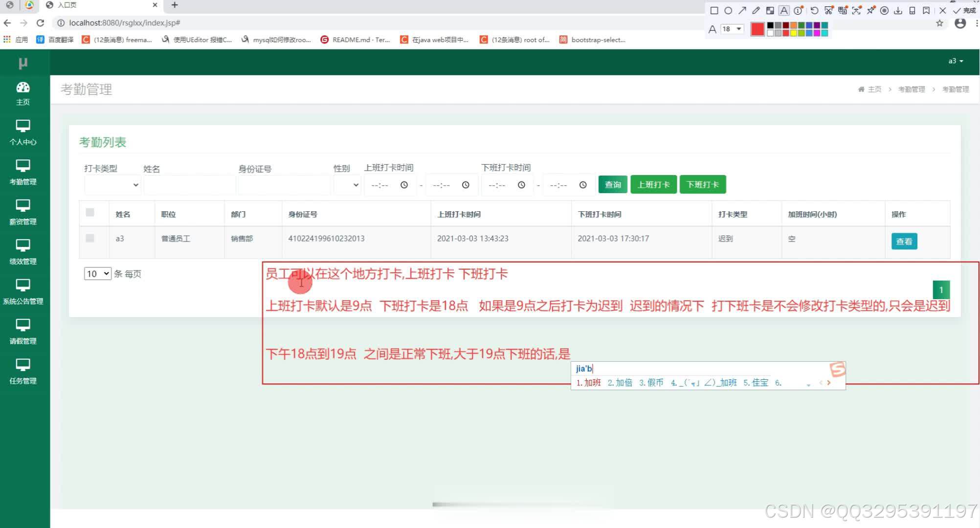The height and width of the screenshot is (528, 980).
Task: Open the 百度翻译 bookmark
Action: 55,40
